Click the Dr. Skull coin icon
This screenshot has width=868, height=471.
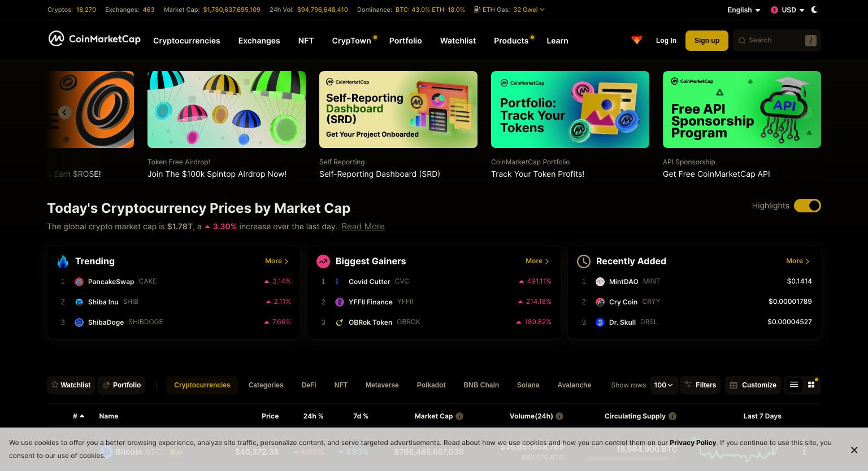coord(600,322)
